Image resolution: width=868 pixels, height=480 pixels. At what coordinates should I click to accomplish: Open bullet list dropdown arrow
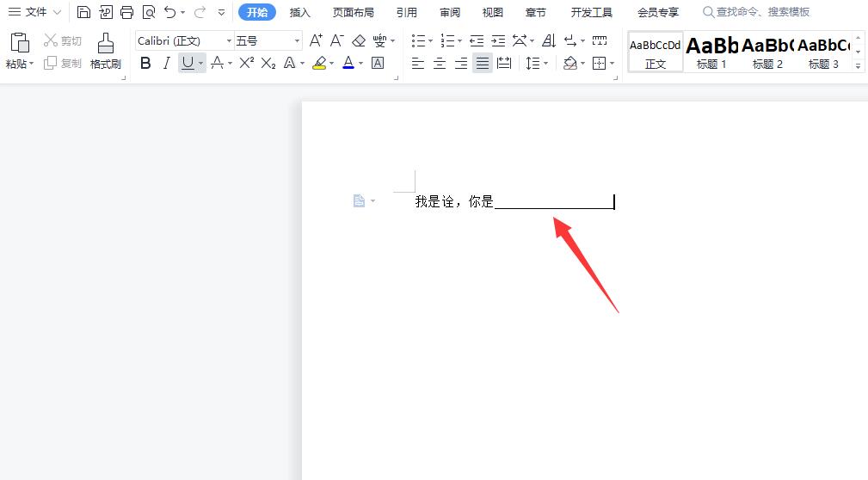click(x=431, y=41)
